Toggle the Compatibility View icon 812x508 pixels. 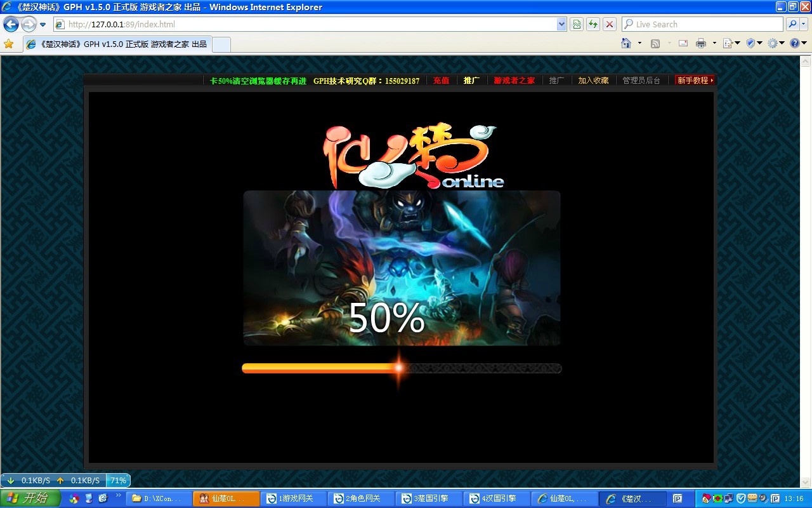click(x=577, y=24)
